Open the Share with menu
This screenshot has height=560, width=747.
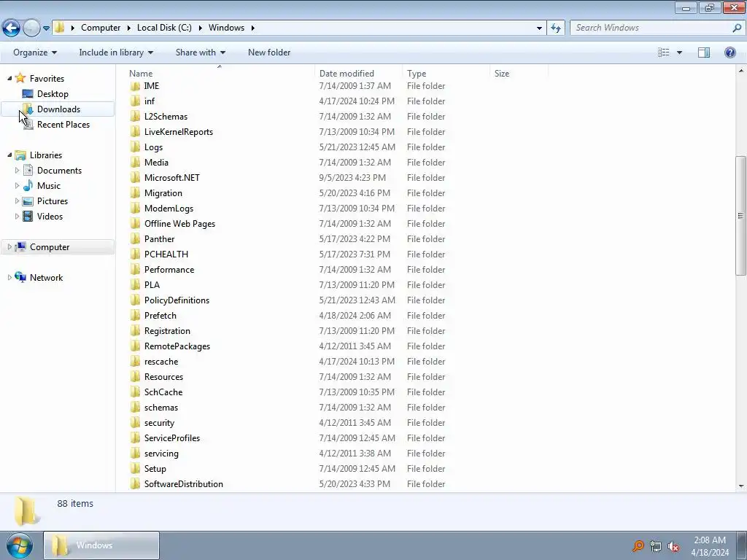[x=200, y=52]
